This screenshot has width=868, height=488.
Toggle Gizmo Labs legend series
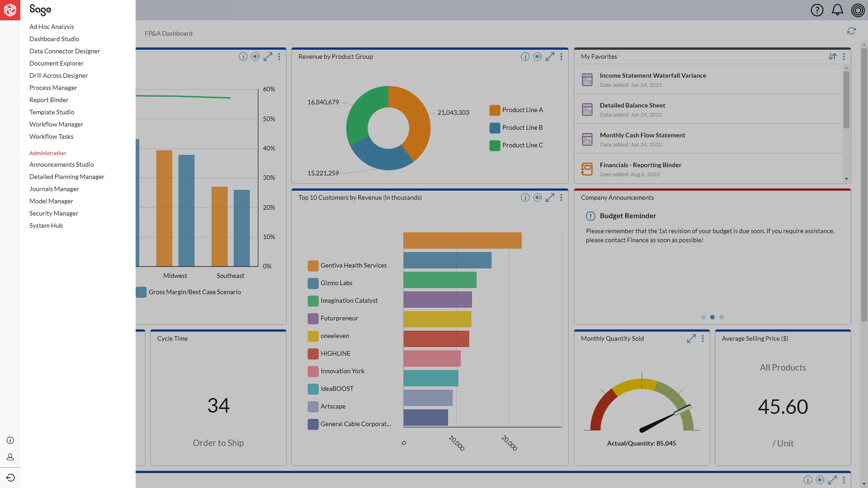click(336, 283)
